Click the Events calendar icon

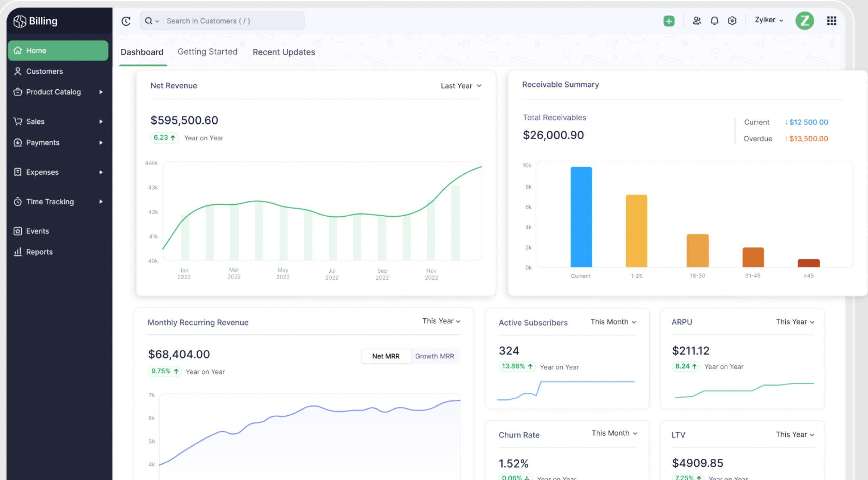18,231
